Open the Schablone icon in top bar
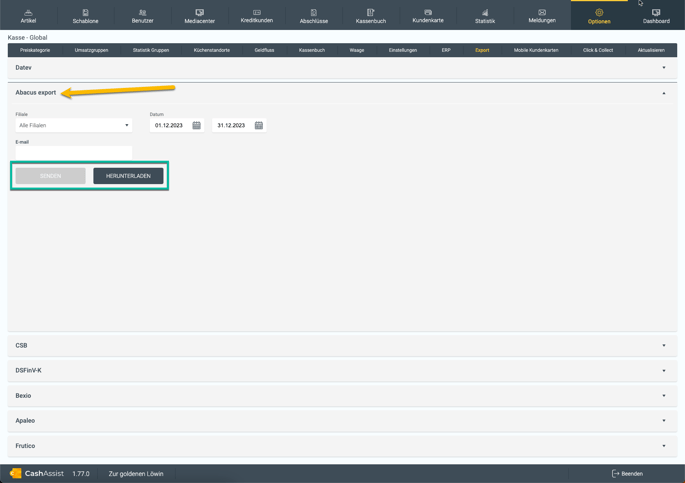685x483 pixels. [x=86, y=12]
